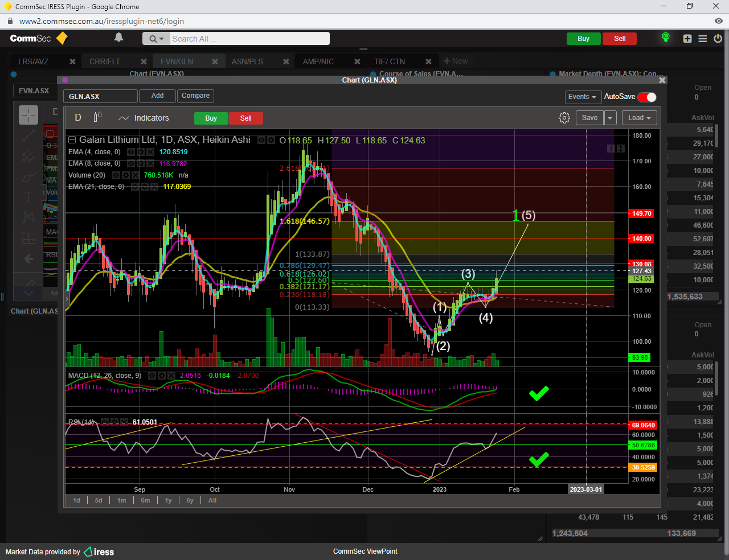Open settings for EMA 8 indicator
This screenshot has height=560, width=729.
(x=140, y=163)
